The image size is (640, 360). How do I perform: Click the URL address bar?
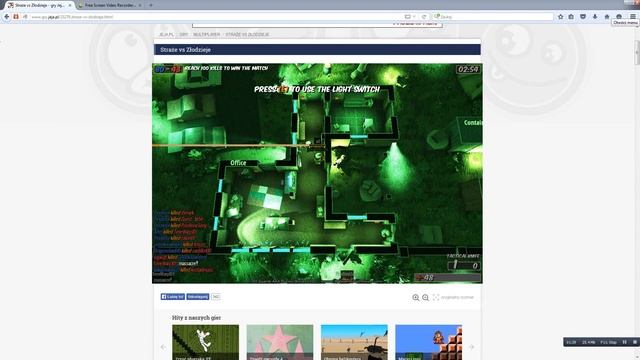click(x=212, y=17)
